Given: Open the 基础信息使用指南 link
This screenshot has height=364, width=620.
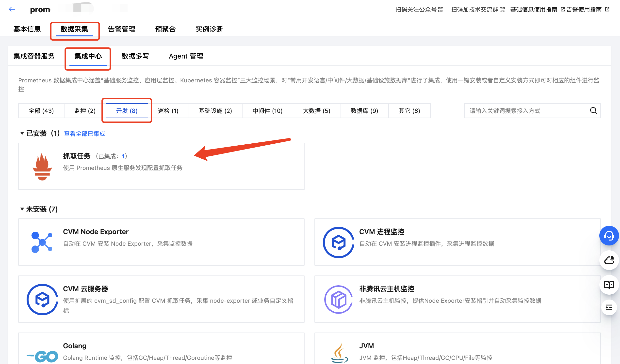Looking at the screenshot, I should pyautogui.click(x=534, y=10).
